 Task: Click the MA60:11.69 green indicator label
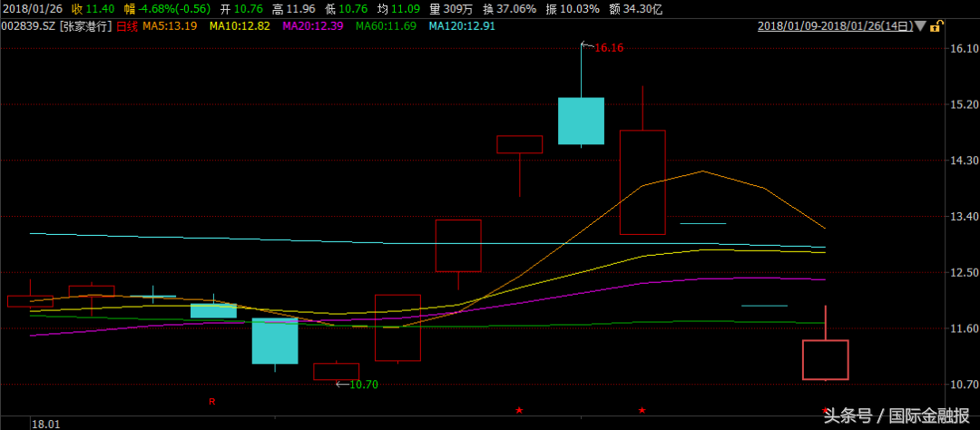click(386, 26)
